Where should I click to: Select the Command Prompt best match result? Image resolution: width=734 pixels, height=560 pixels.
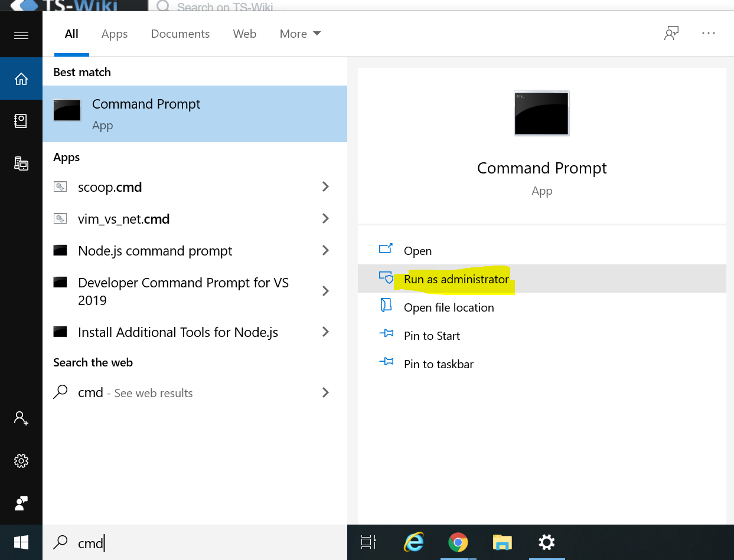(x=195, y=114)
